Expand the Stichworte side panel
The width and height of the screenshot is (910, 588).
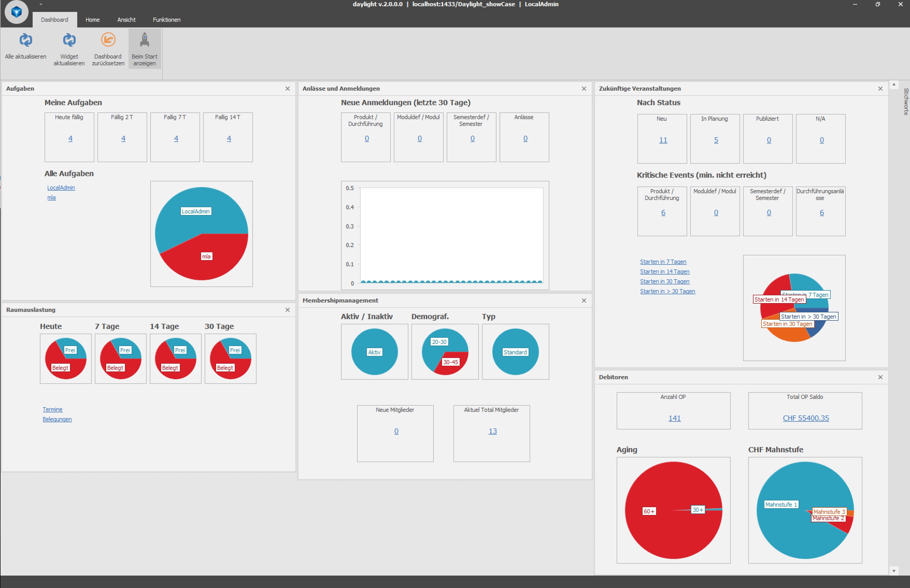coord(905,102)
